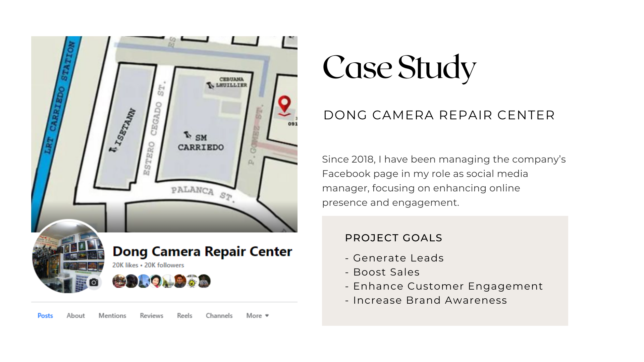
Task: Click the last follower avatar in the row
Action: point(204,281)
